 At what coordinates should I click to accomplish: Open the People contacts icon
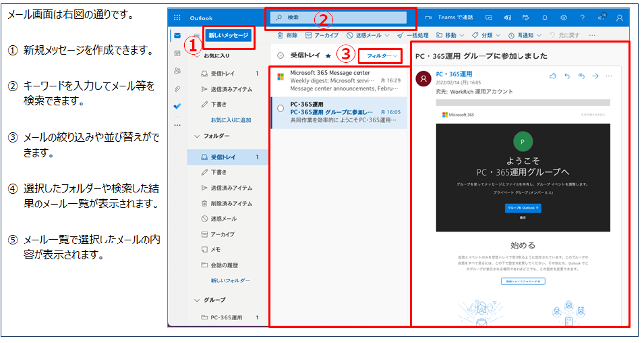(177, 71)
